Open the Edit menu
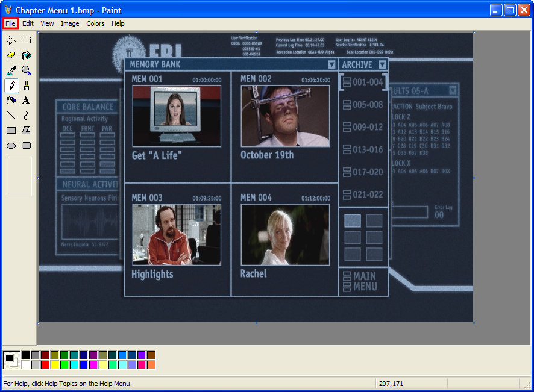Image resolution: width=534 pixels, height=392 pixels. coord(28,23)
